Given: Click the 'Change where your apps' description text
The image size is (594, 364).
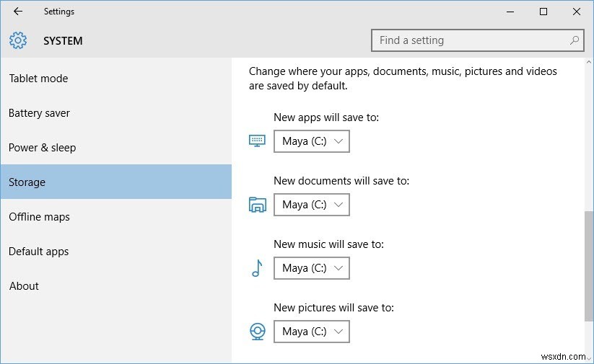Looking at the screenshot, I should (x=403, y=79).
